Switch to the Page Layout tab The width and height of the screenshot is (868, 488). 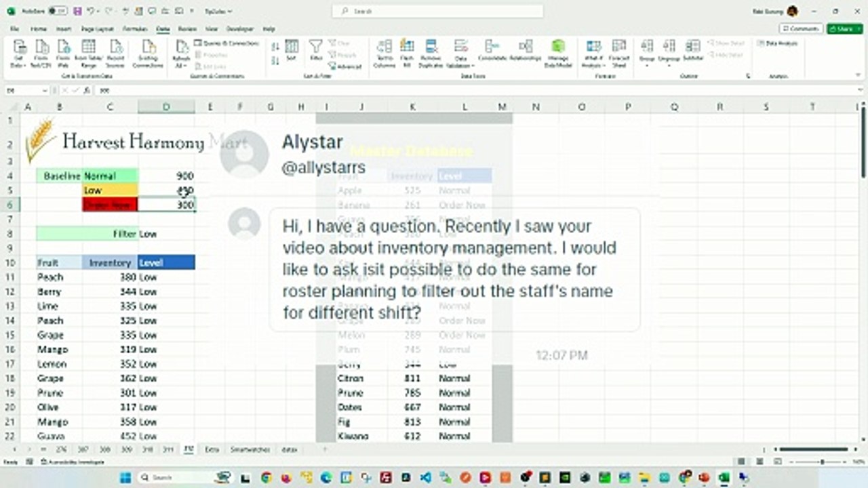point(98,29)
